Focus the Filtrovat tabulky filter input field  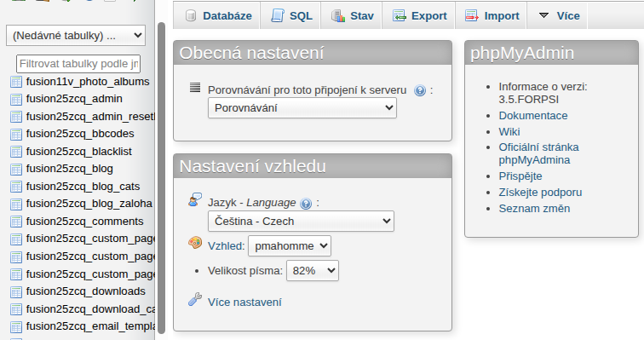pyautogui.click(x=78, y=64)
